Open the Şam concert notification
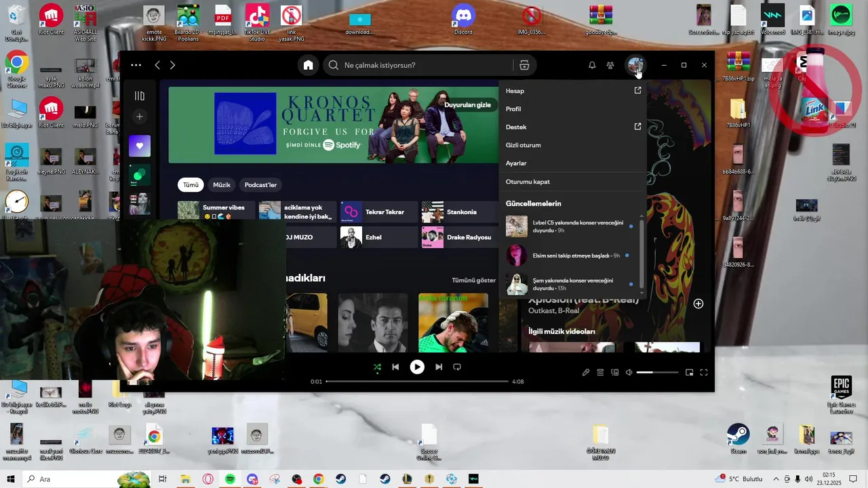The height and width of the screenshot is (488, 868). pos(570,284)
